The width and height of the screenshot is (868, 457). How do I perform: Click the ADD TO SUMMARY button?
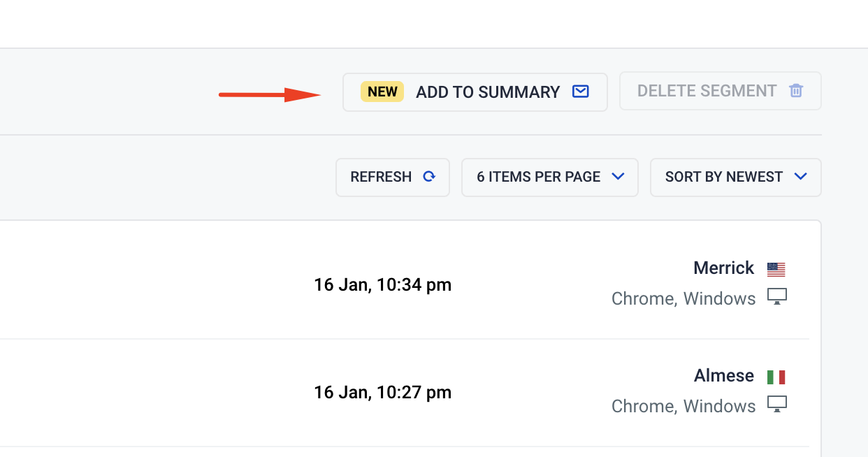coord(475,92)
